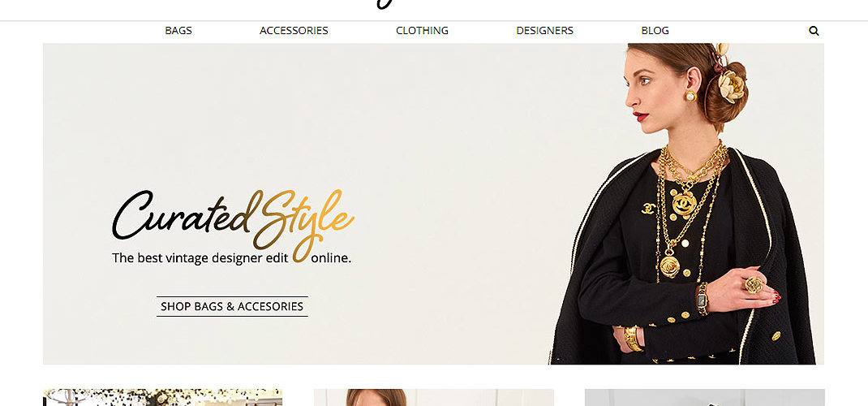Browse the DESIGNERS menu
The height and width of the screenshot is (406, 868).
pyautogui.click(x=544, y=31)
